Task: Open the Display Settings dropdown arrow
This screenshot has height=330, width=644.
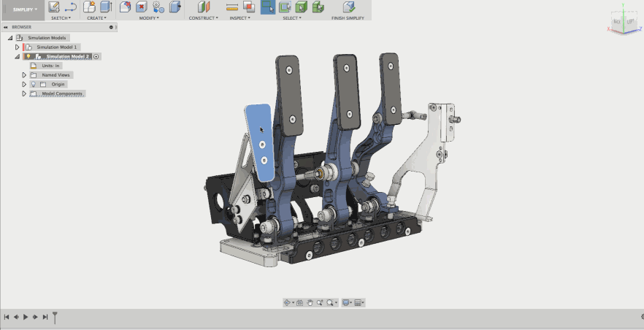Action: [x=351, y=303]
